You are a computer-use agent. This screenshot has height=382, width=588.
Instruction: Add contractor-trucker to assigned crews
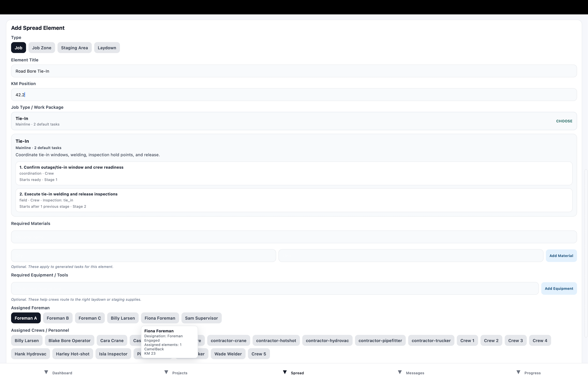point(431,341)
